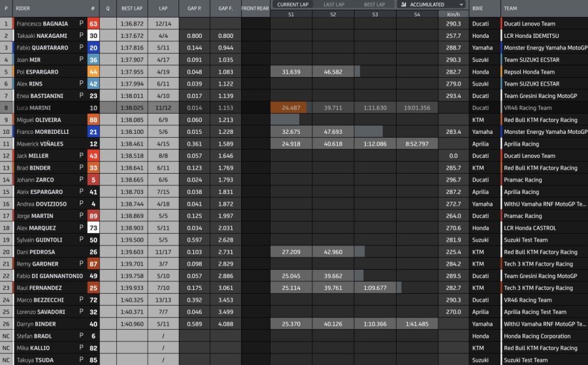Click Quartararo's blue number 20 badge

pos(93,48)
